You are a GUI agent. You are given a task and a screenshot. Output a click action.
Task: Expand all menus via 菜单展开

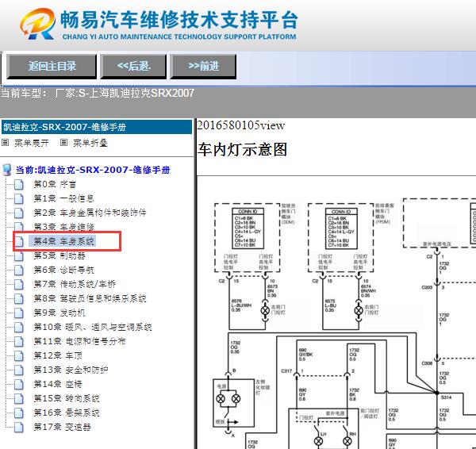[31, 143]
